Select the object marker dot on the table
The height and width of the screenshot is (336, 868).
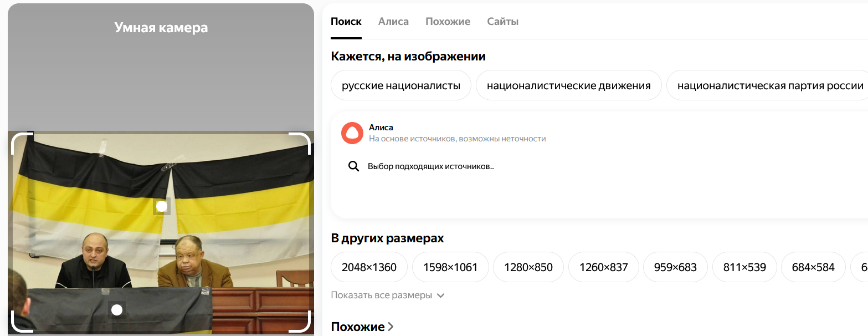(116, 310)
